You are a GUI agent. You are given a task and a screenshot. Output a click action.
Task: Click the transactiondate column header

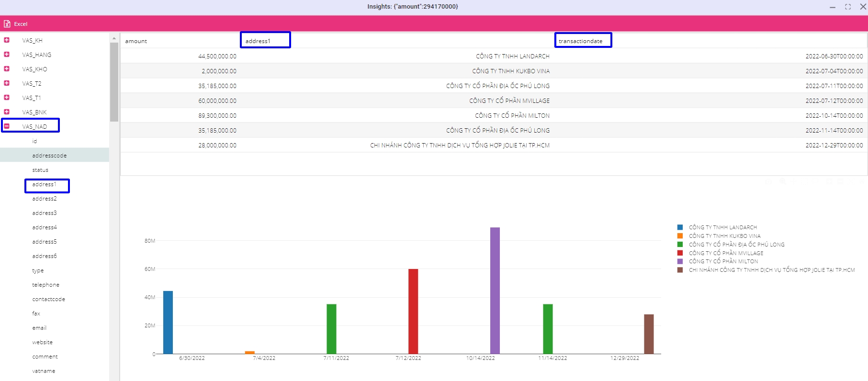click(580, 41)
